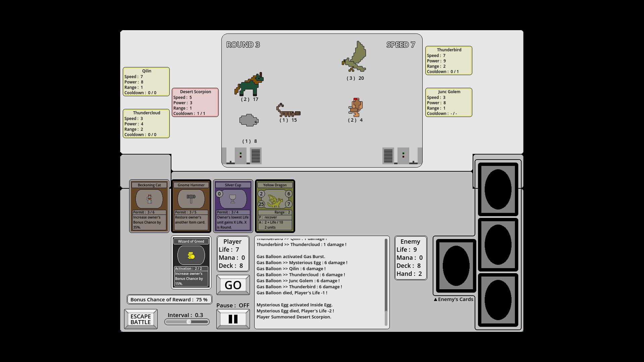Select the Qilin horse sprite in the arena

point(250,84)
